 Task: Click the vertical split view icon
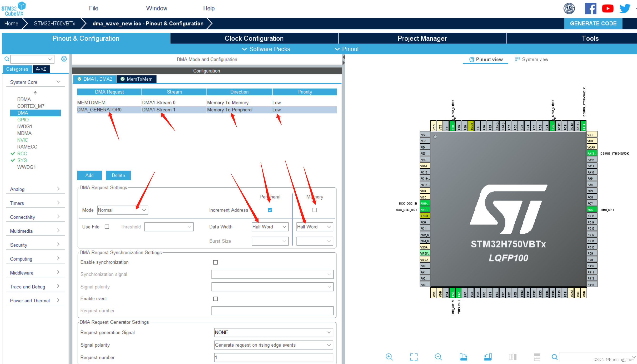tap(513, 357)
